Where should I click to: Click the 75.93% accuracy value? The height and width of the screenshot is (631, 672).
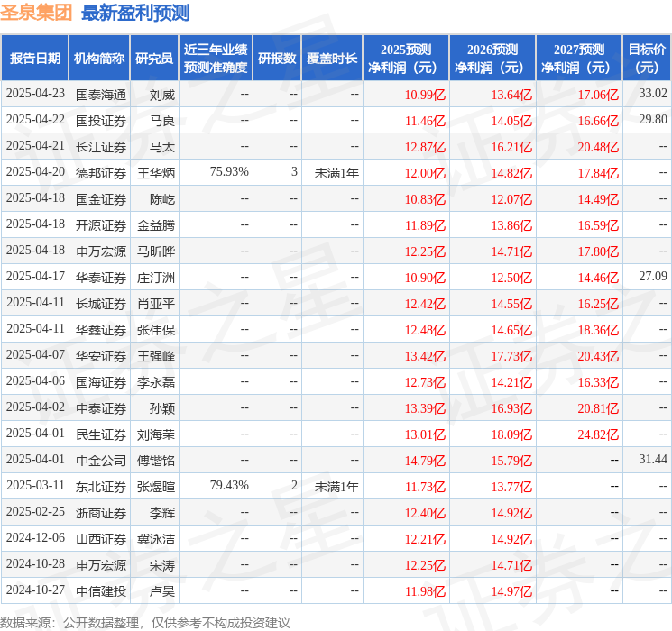click(229, 172)
